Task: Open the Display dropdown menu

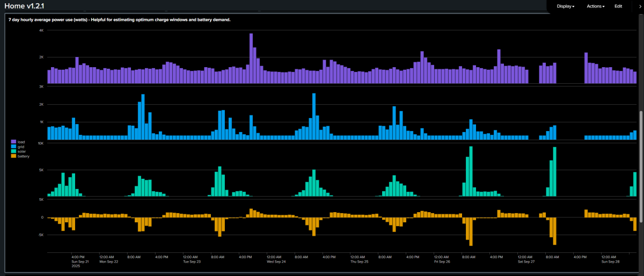Action: pyautogui.click(x=566, y=6)
